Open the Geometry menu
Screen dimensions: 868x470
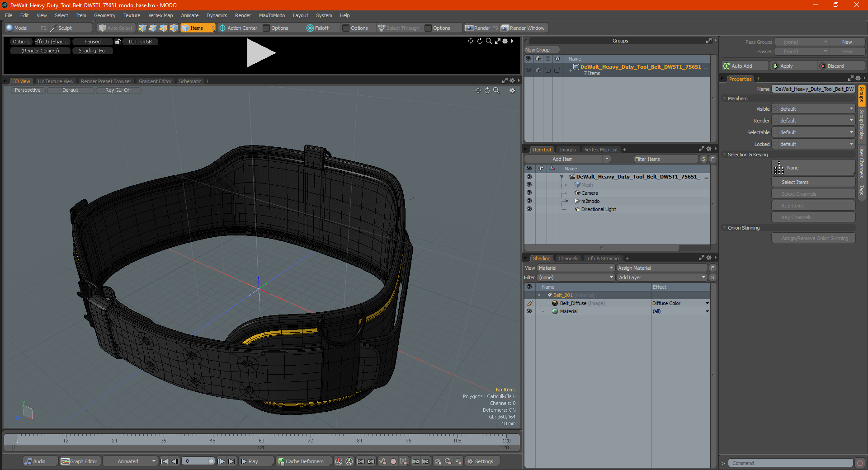[x=104, y=15]
